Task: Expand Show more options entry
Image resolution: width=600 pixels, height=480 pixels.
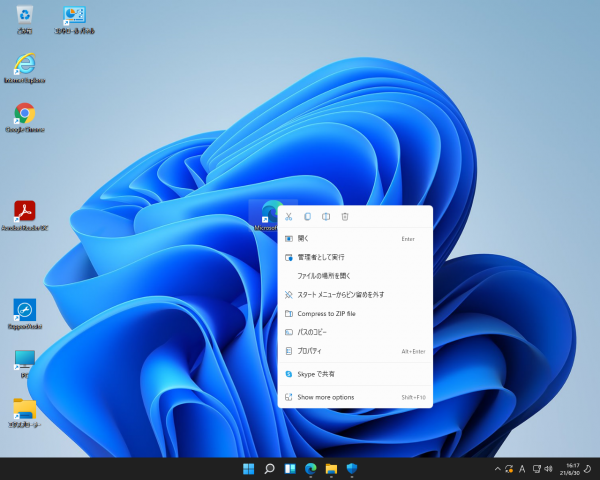Action: tap(355, 397)
